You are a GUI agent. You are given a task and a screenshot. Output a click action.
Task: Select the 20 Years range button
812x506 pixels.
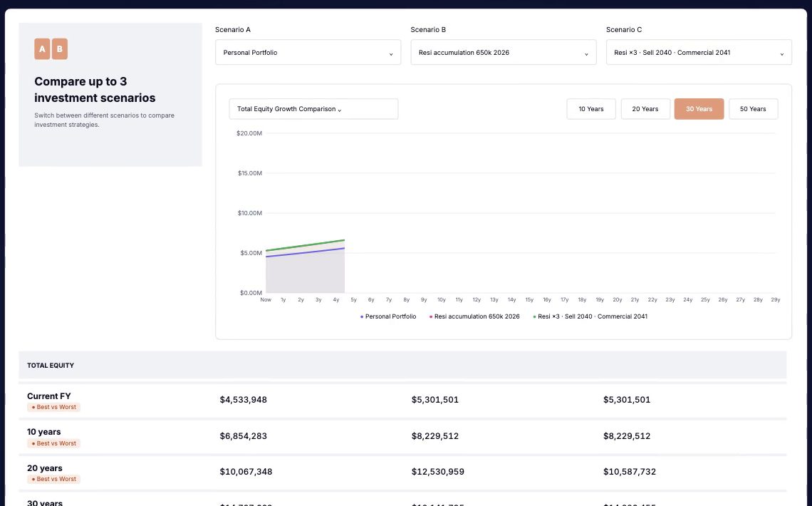click(x=645, y=109)
